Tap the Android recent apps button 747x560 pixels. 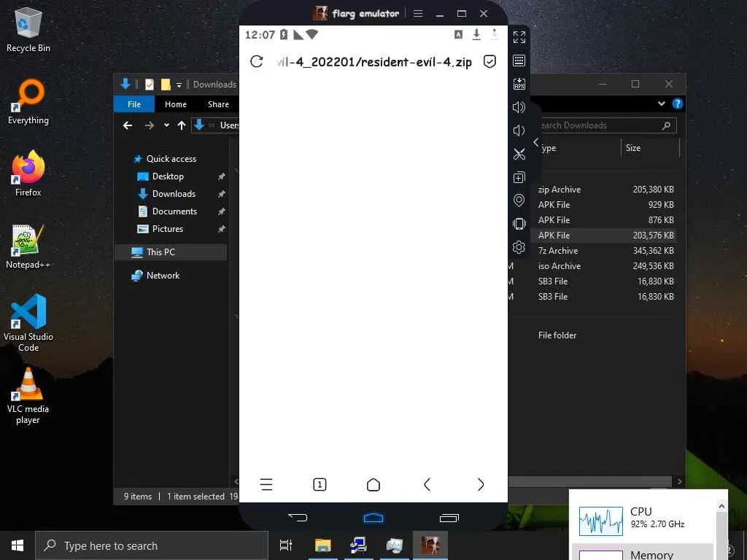[449, 518]
